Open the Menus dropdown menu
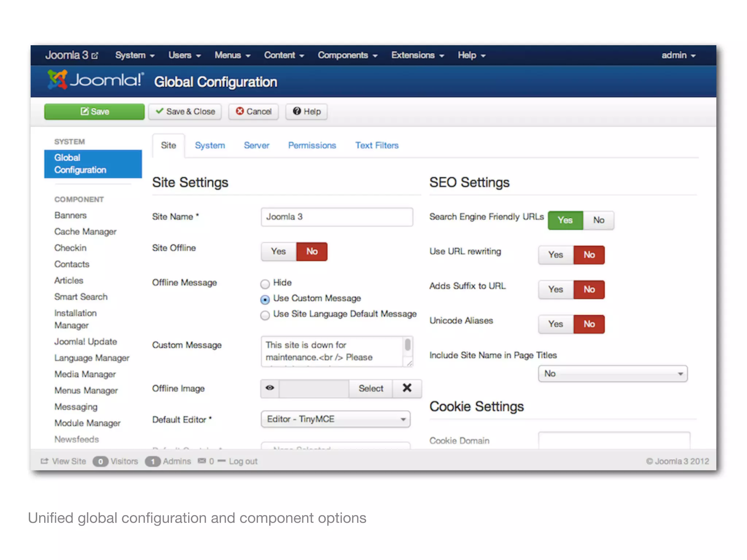This screenshot has width=747, height=560. tap(232, 55)
